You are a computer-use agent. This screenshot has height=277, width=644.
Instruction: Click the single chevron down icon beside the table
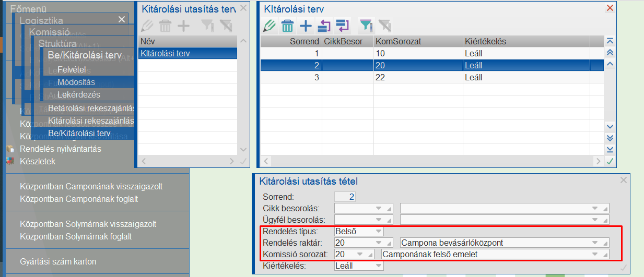610,127
